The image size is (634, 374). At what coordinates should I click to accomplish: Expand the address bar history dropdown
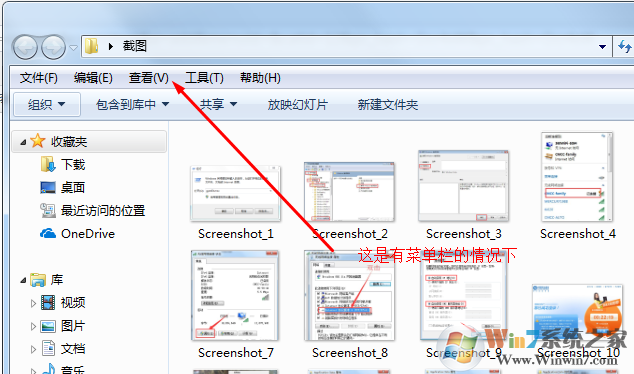click(602, 47)
